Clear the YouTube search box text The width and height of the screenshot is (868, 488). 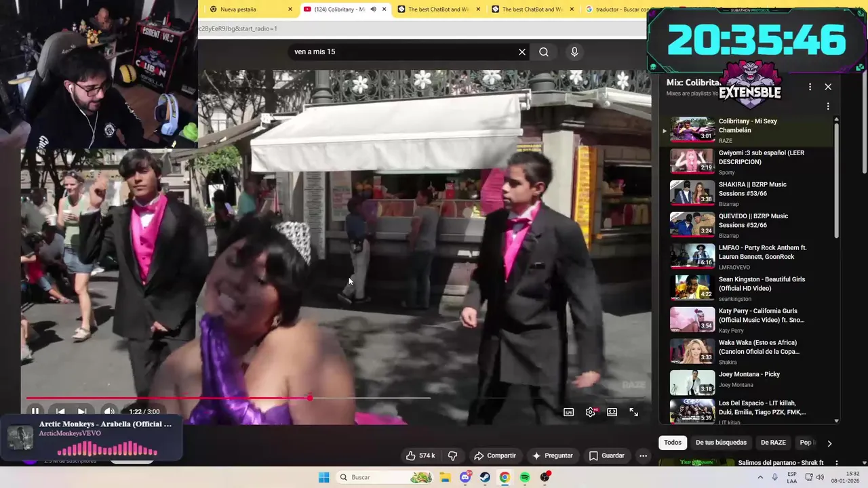(x=522, y=52)
